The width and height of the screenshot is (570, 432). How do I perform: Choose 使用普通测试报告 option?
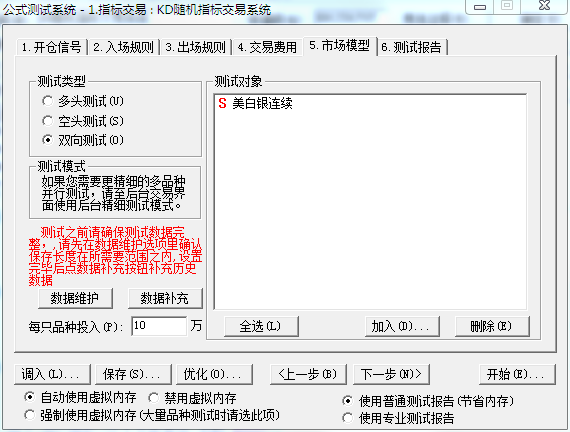tap(428, 401)
